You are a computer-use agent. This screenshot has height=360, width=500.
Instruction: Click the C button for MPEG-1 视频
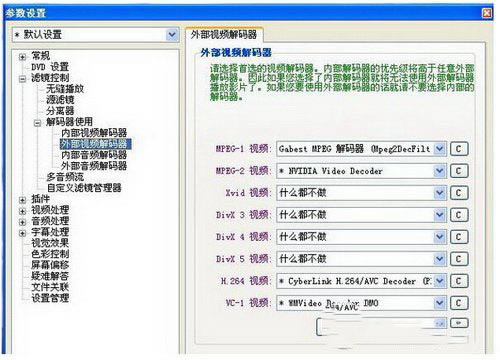tap(459, 149)
